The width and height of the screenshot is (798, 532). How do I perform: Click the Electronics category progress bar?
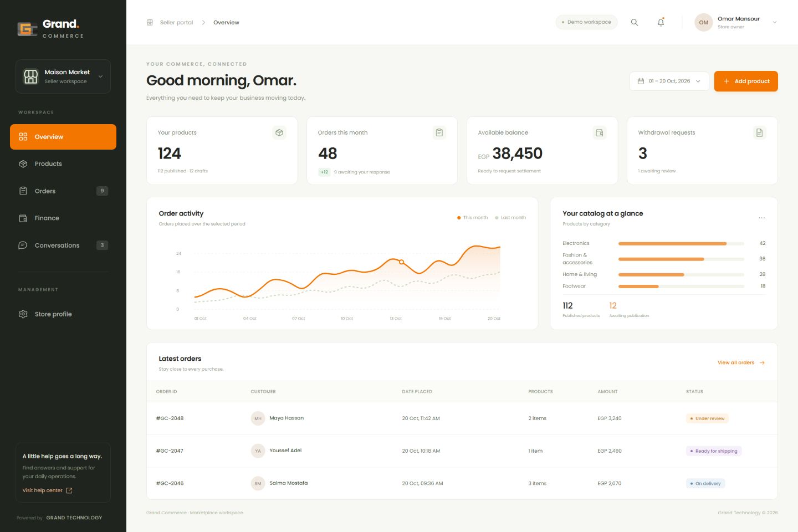pos(681,243)
